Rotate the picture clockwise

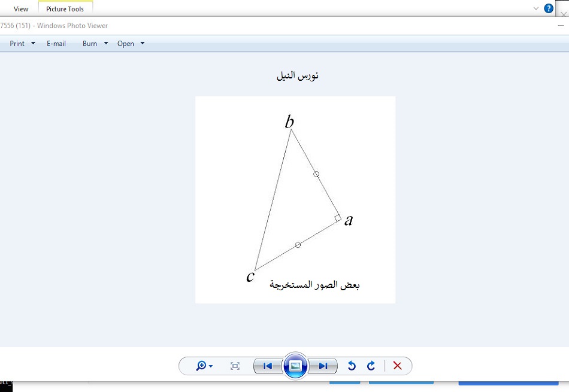click(x=371, y=366)
